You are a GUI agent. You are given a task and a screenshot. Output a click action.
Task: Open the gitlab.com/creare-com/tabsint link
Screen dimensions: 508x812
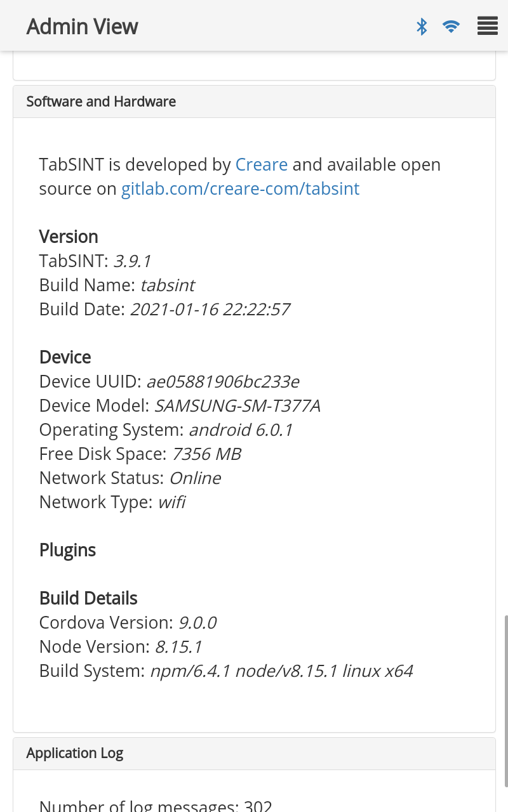click(240, 189)
